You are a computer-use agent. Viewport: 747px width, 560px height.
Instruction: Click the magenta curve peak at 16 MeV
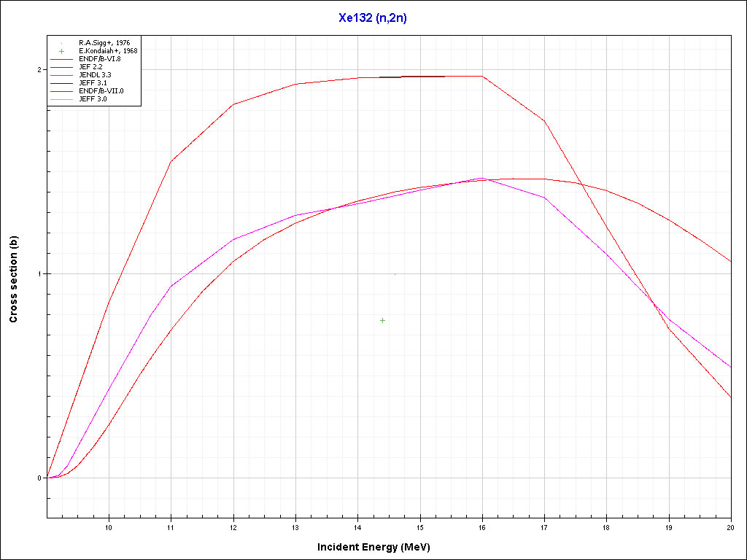click(x=481, y=178)
